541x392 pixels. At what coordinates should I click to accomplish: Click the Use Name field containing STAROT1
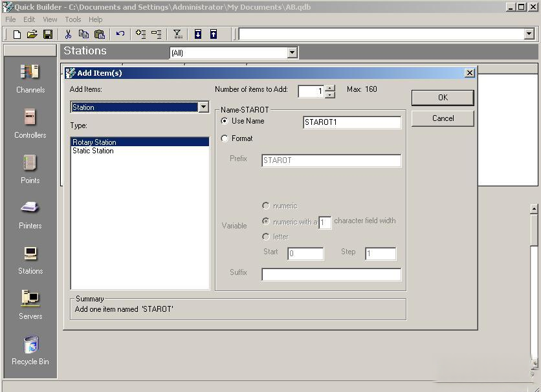tap(352, 122)
